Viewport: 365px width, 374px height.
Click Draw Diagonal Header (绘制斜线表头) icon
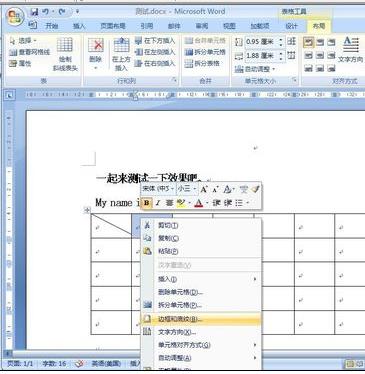point(65,54)
